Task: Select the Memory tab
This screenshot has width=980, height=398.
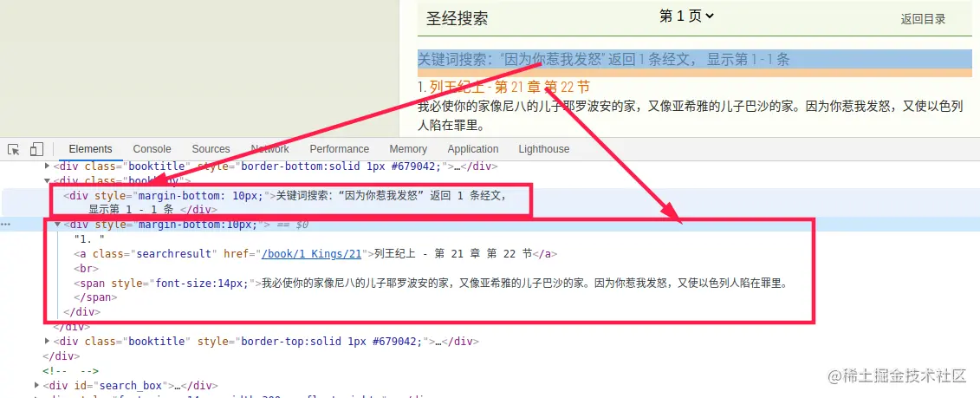Action: [408, 149]
